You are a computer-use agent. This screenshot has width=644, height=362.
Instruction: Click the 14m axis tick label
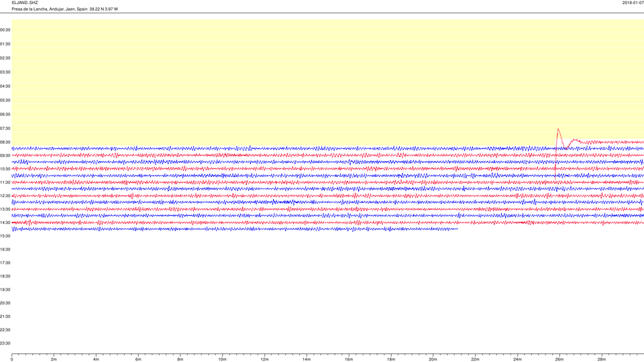307,359
